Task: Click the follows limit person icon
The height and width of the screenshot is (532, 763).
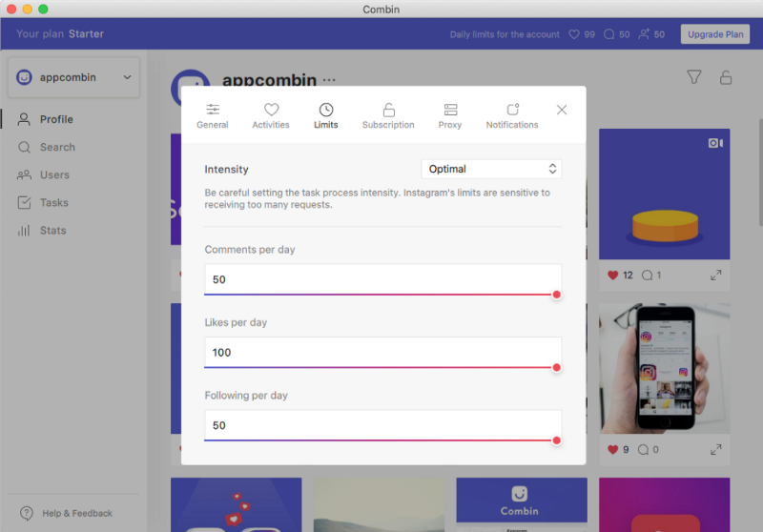Action: point(645,34)
